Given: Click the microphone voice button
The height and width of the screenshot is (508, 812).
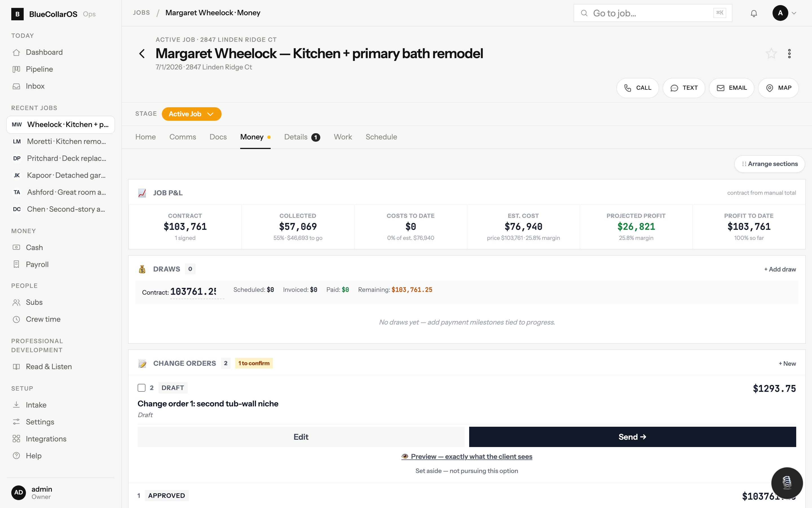Looking at the screenshot, I should click(787, 483).
